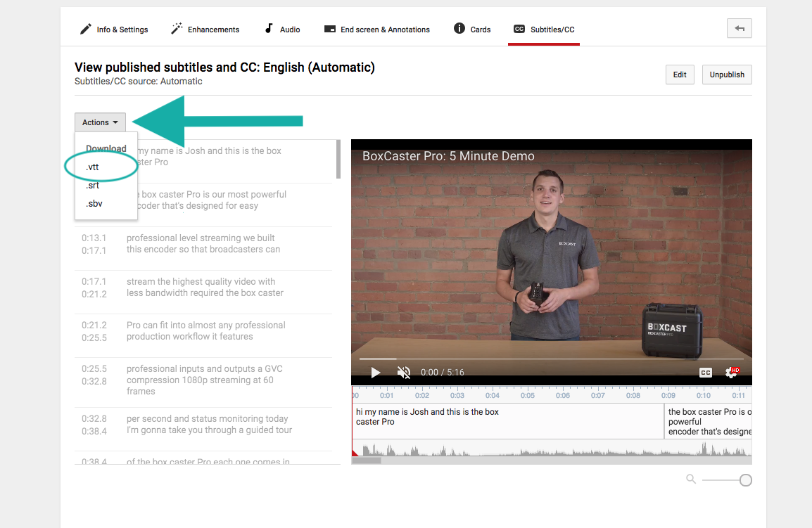Open End screen & Annotations tab

pos(376,30)
